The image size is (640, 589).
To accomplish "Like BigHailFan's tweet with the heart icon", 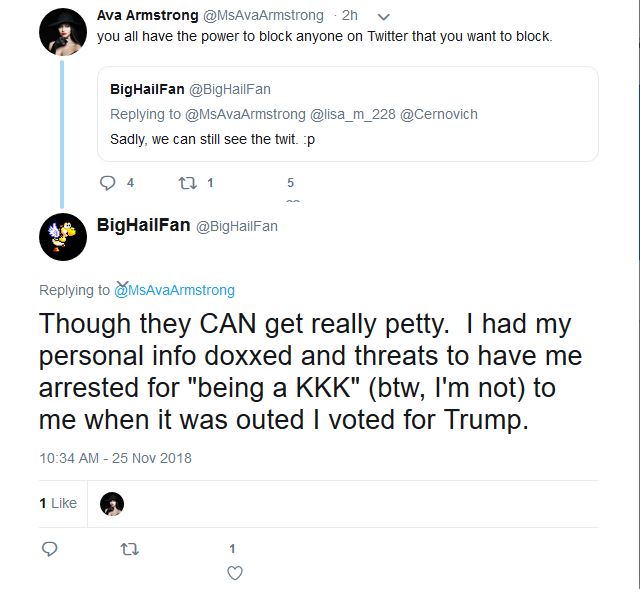I will coord(235,573).
